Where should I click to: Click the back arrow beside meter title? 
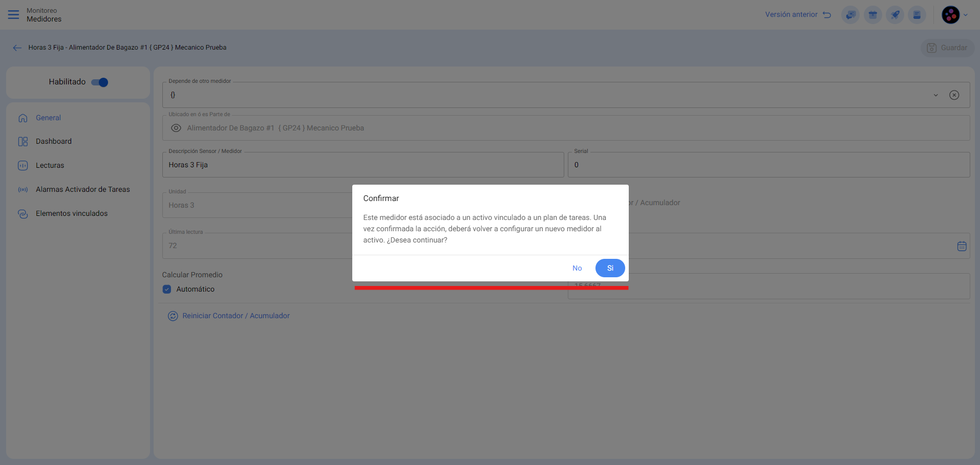pos(17,48)
